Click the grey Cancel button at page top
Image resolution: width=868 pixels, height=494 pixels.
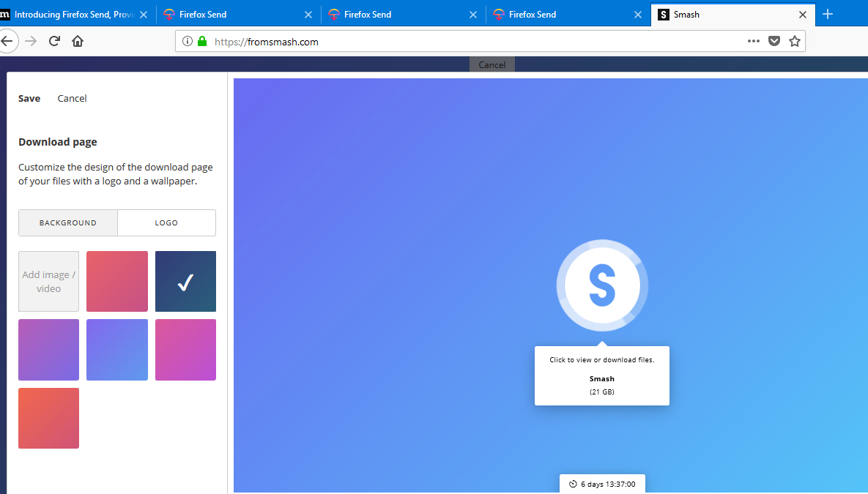tap(492, 64)
